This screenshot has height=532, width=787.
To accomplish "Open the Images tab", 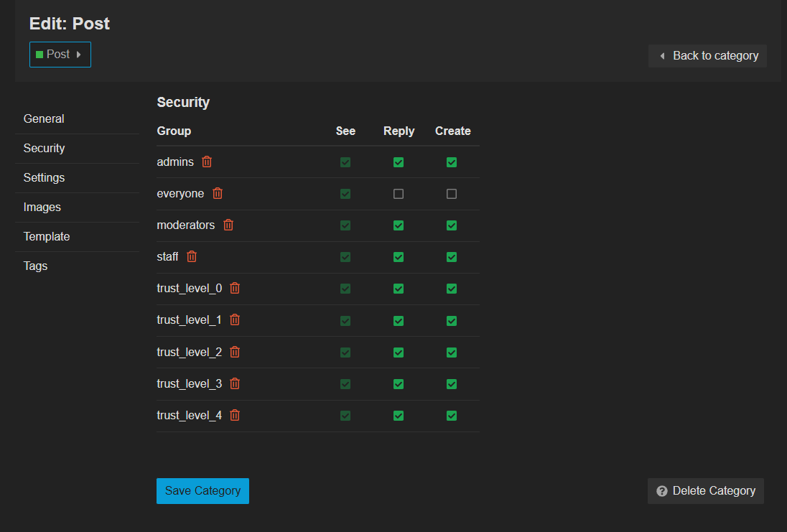I will (x=78, y=207).
